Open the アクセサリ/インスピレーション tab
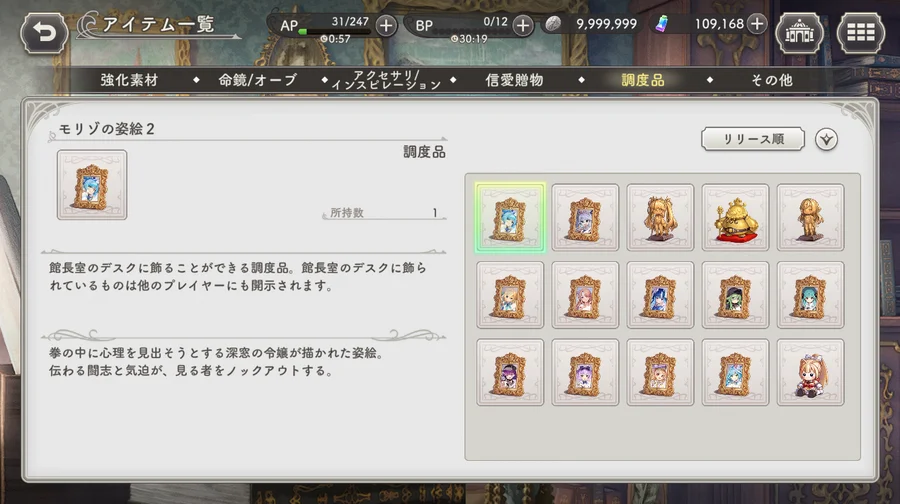This screenshot has height=504, width=900. (386, 80)
